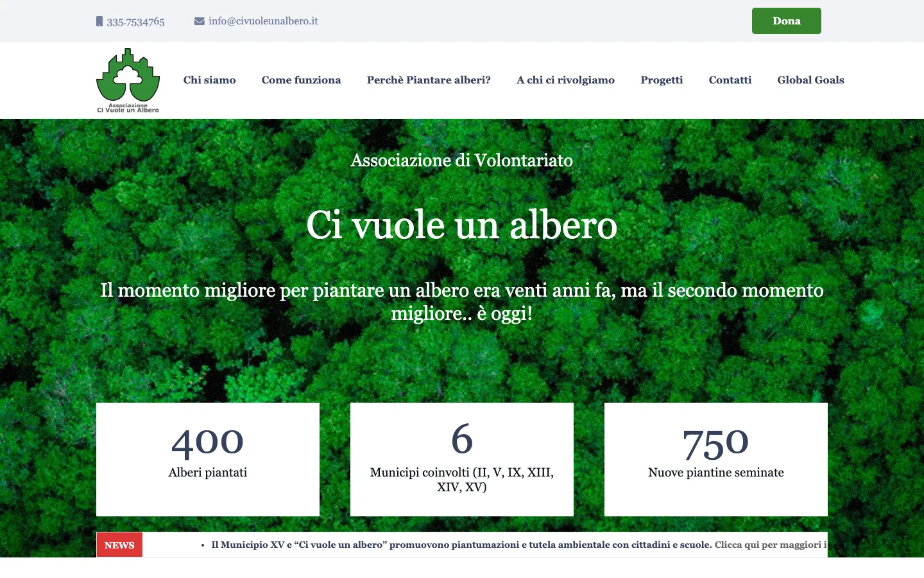The width and height of the screenshot is (924, 578).
Task: Go to the Contatti page
Action: click(x=730, y=80)
